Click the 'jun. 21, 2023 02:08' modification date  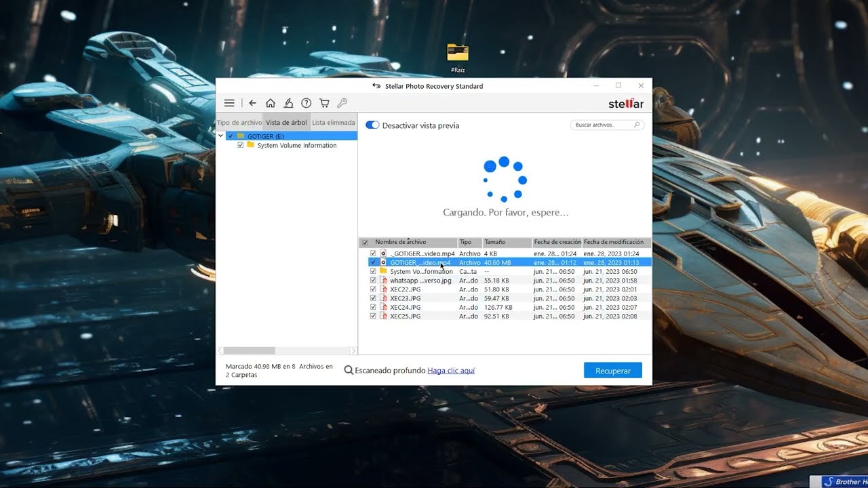tap(610, 316)
